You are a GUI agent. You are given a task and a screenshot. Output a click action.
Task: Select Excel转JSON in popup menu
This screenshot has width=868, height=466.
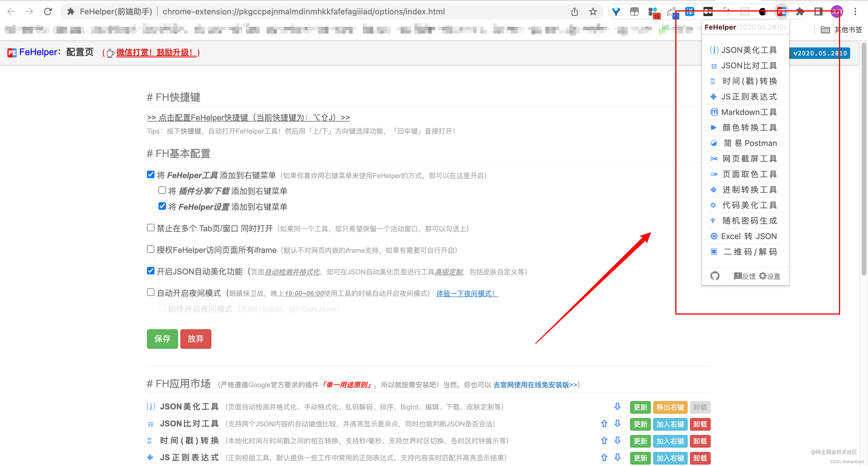point(743,236)
